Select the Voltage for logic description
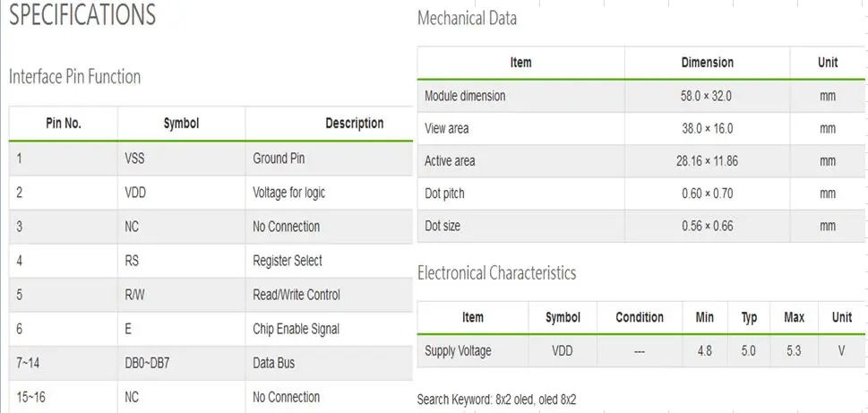Viewport: 868px width, 413px height. (289, 193)
